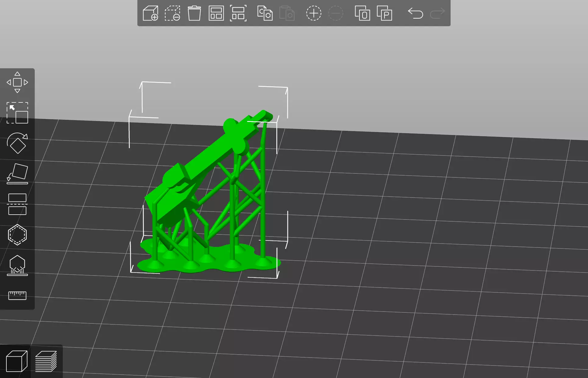Undo the last action
Image resolution: width=588 pixels, height=378 pixels.
416,13
